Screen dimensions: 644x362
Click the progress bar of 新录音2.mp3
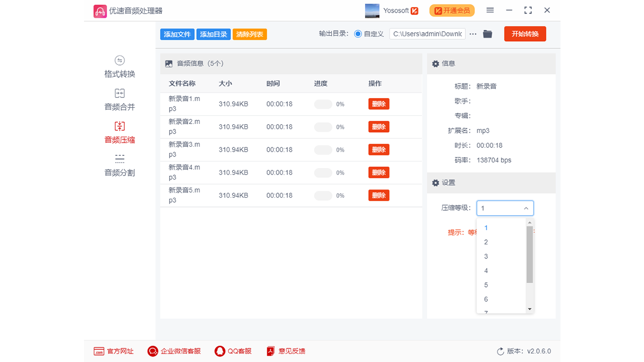(x=323, y=127)
